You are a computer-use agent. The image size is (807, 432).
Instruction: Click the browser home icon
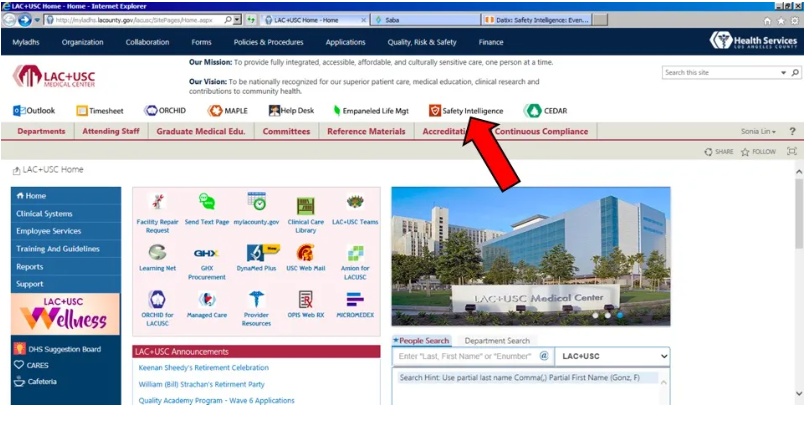[767, 21]
